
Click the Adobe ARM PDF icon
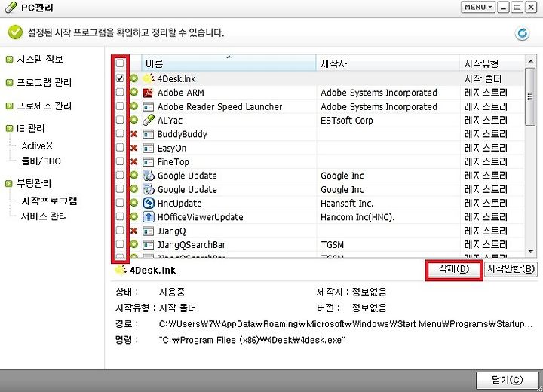(149, 93)
